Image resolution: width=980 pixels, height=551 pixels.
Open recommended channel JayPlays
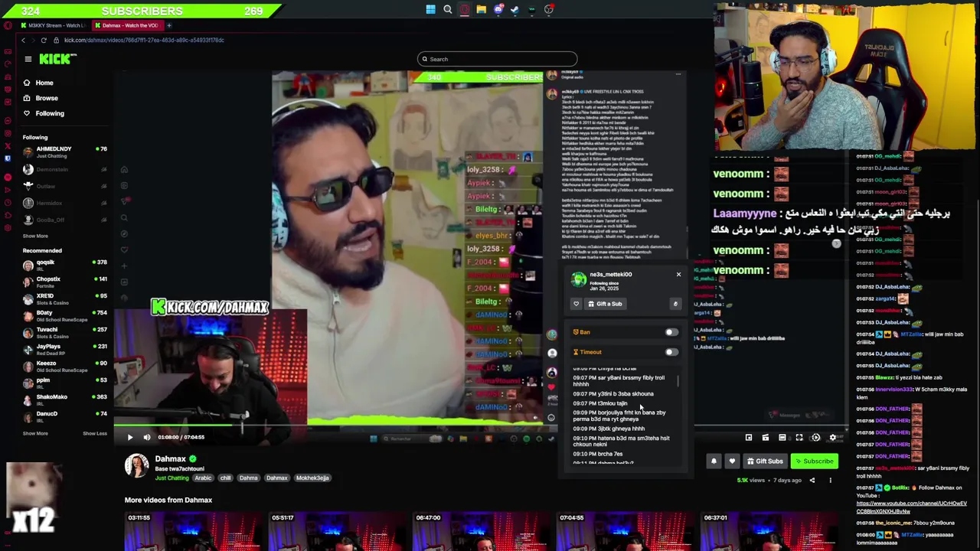(65, 349)
